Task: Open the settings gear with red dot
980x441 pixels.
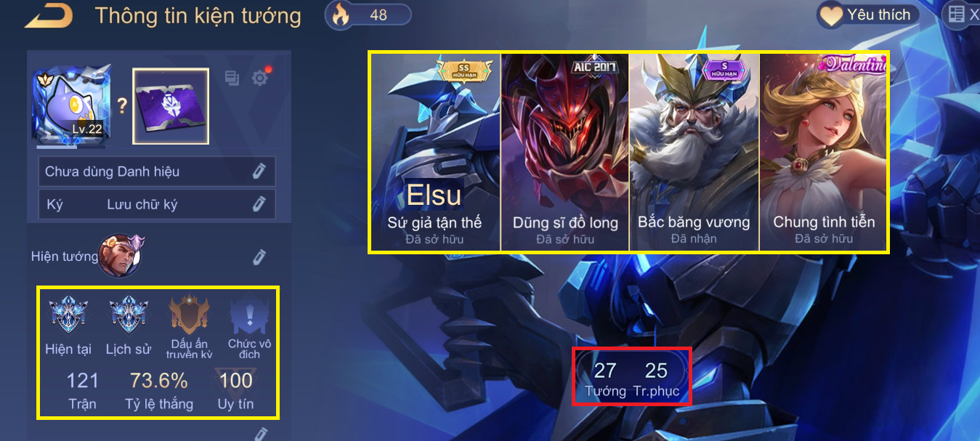Action: [260, 78]
